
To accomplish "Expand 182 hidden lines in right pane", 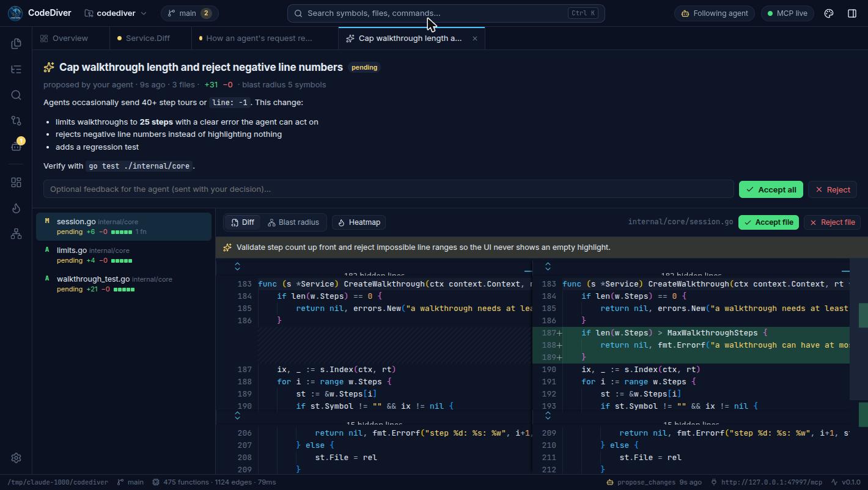I will 548,266.
